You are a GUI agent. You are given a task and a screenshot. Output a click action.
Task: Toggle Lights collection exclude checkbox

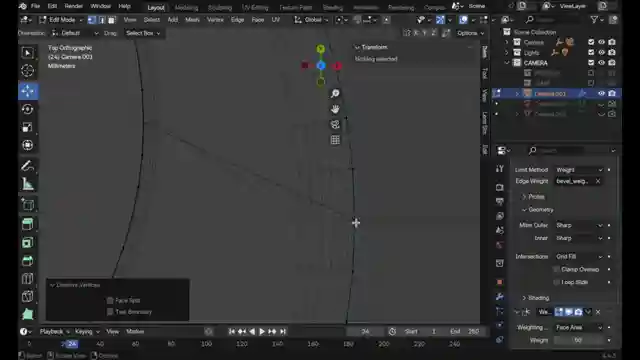[591, 52]
